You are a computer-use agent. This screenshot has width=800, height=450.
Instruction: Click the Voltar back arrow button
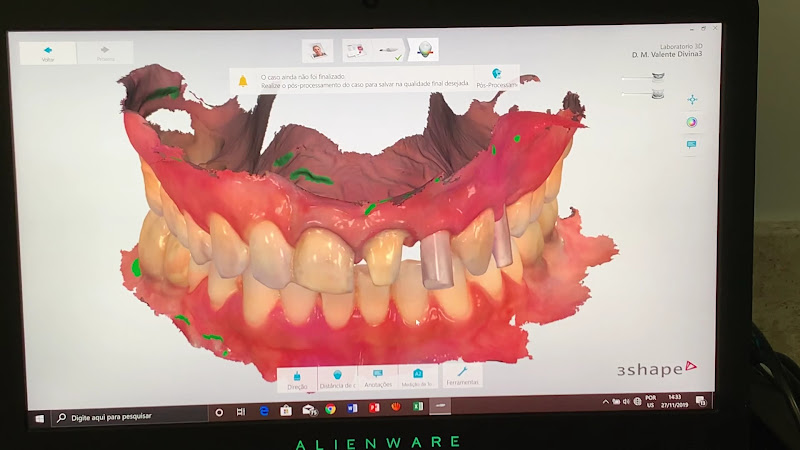pyautogui.click(x=47, y=52)
